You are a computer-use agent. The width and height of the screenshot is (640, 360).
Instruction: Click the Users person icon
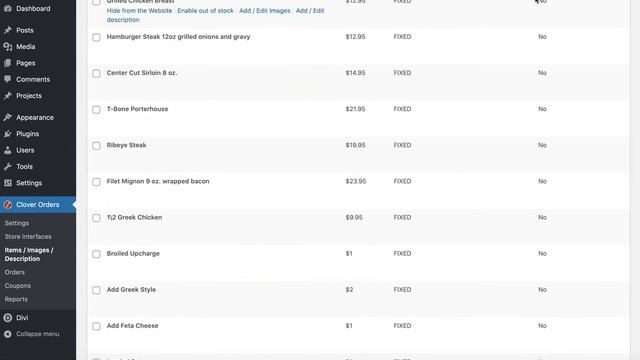pos(8,150)
